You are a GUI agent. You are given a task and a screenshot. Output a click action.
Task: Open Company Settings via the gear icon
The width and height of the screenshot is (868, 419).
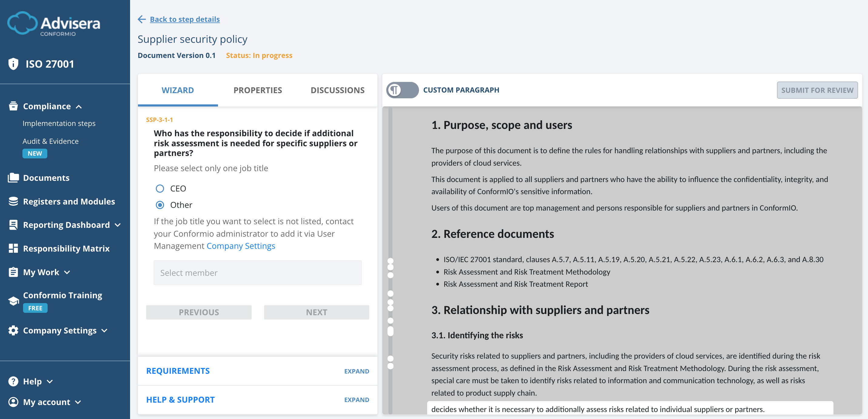click(x=13, y=330)
